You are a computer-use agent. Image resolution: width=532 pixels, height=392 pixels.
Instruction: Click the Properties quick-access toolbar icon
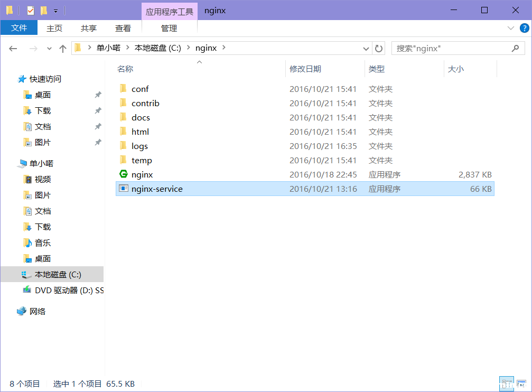click(31, 11)
